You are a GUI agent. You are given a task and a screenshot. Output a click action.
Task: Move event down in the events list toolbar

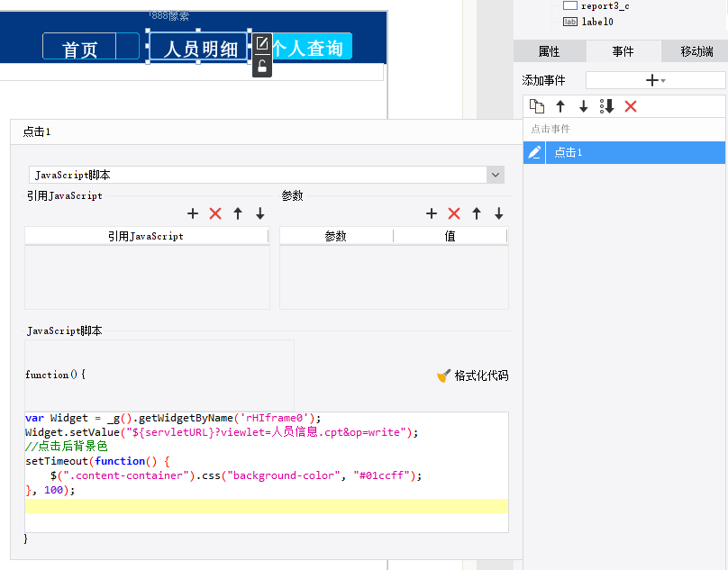[x=584, y=106]
